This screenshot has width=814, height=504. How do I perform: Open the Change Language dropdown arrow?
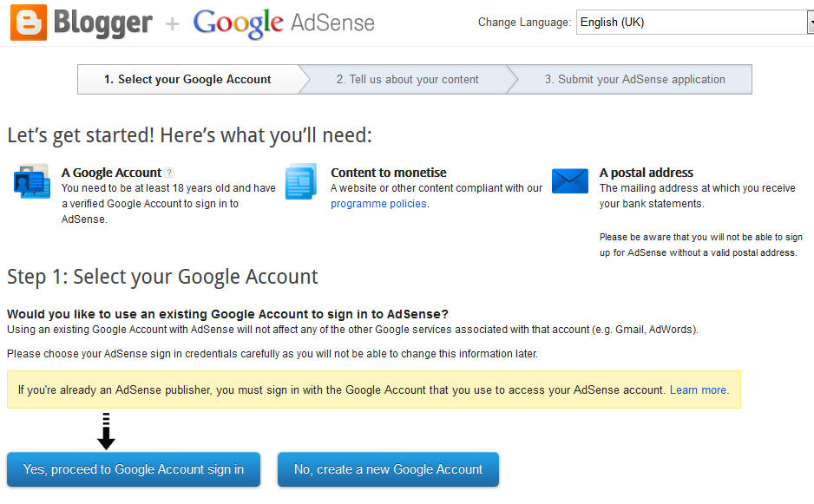[x=810, y=23]
